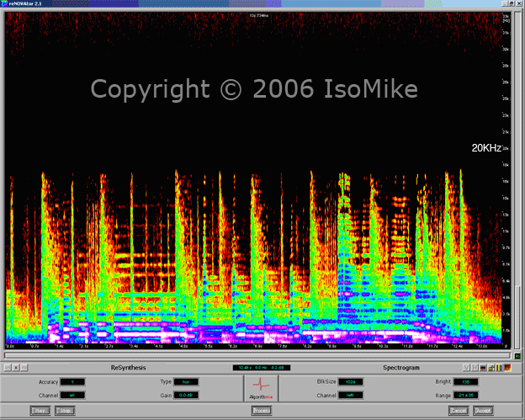Click the reNOVAtor app icon in title bar
This screenshot has height=420, width=525.
pyautogui.click(x=4, y=3)
